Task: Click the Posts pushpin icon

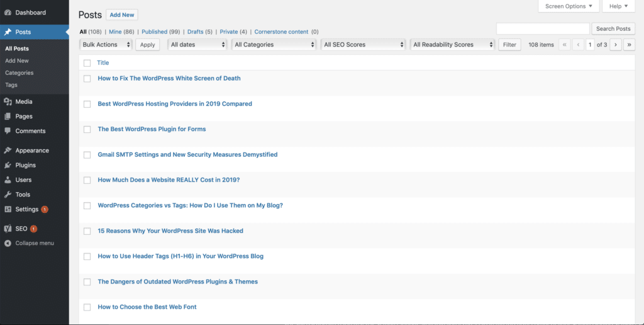Action: pyautogui.click(x=8, y=32)
